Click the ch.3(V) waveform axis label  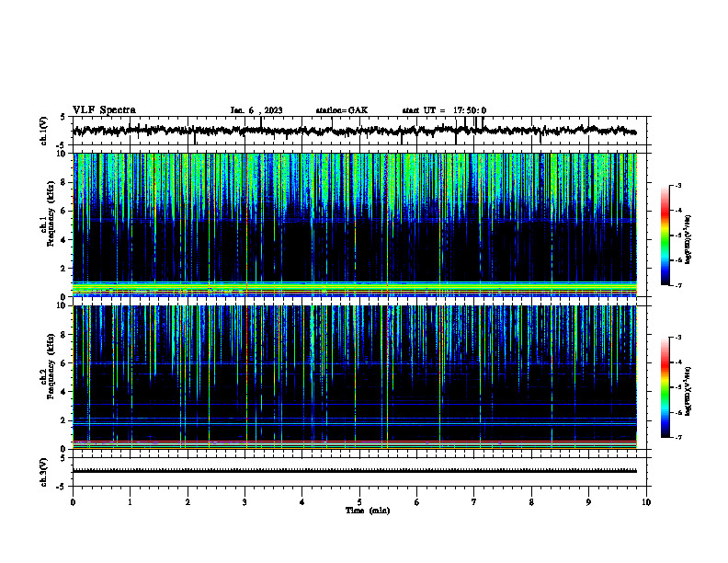click(x=44, y=472)
